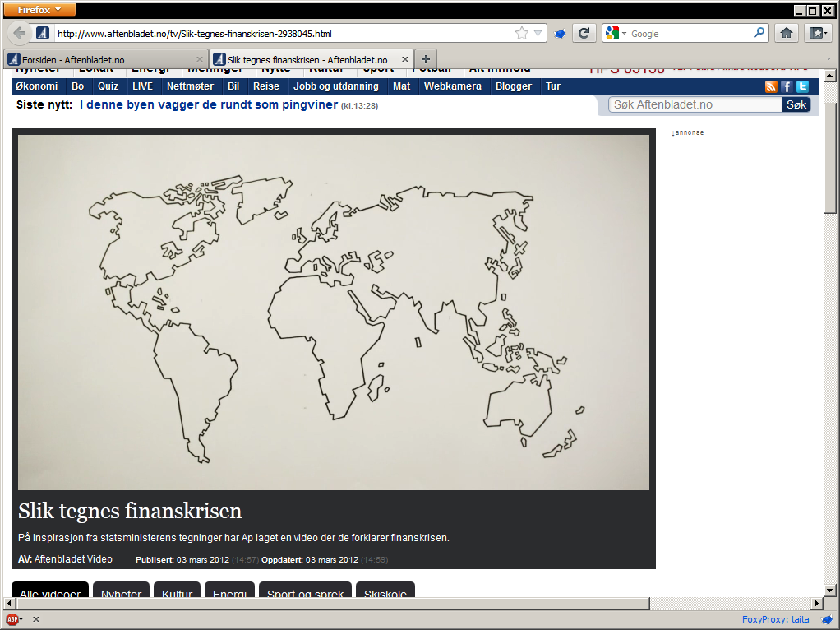Open the list all tabs dropdown arrow
Viewport: 840px width, 630px height.
click(x=828, y=59)
